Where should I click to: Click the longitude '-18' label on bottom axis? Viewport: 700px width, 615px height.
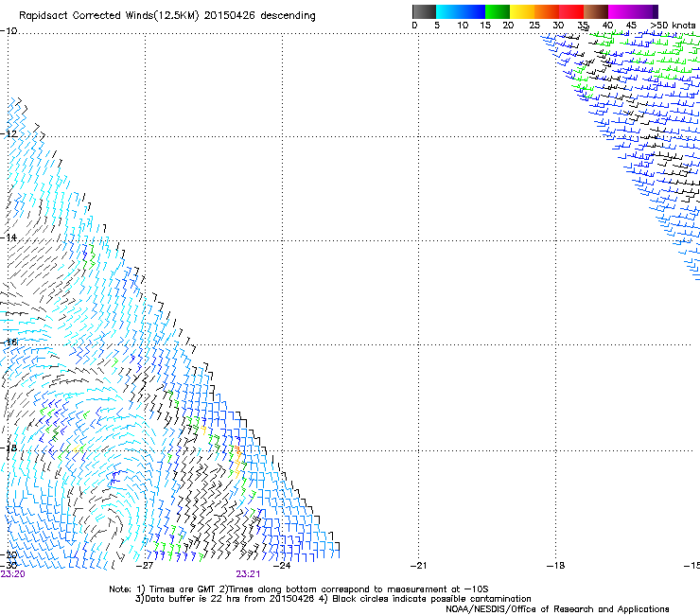coord(556,566)
